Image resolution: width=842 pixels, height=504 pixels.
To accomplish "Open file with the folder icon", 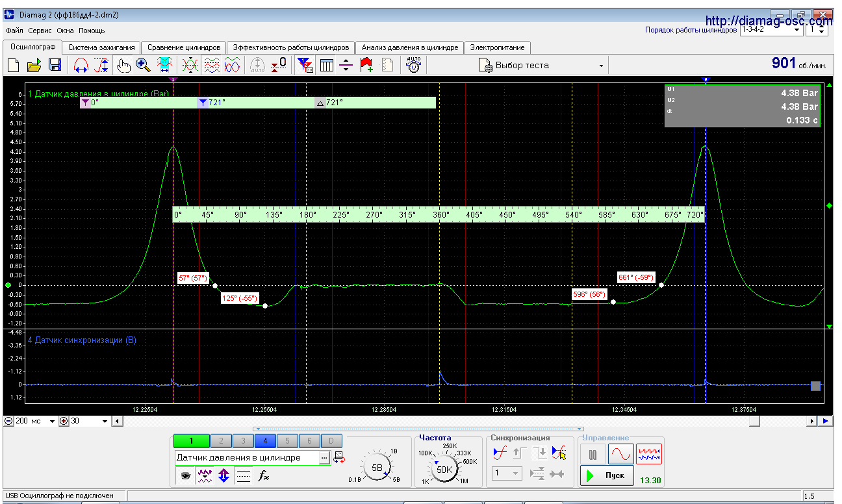I will tap(34, 65).
